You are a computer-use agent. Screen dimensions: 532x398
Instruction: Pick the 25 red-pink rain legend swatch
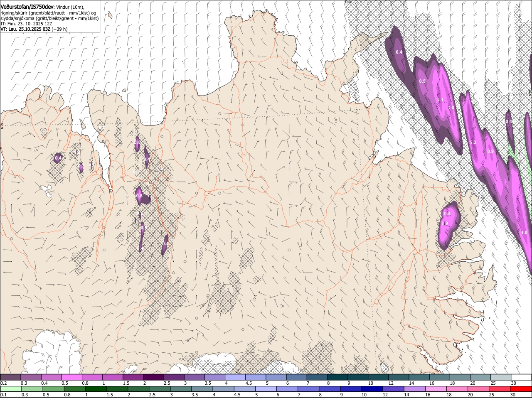[499, 389]
